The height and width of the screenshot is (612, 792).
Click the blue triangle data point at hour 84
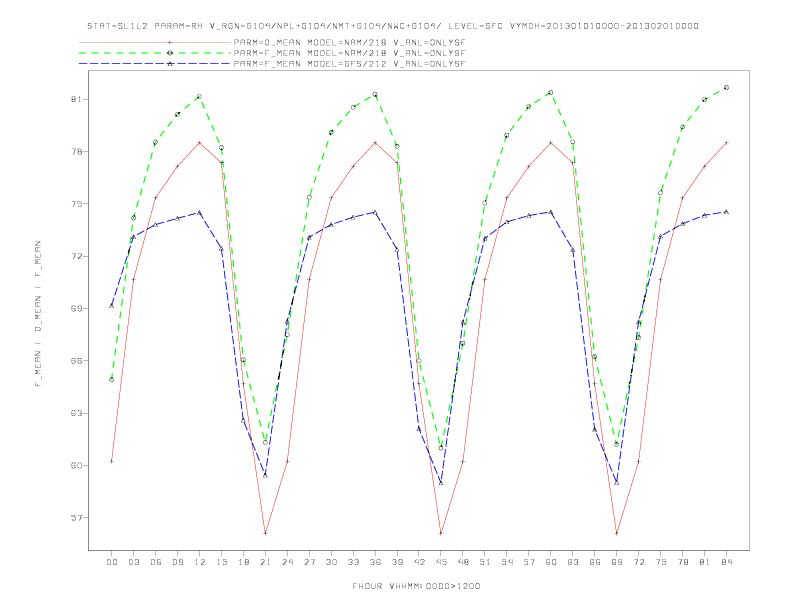727,212
